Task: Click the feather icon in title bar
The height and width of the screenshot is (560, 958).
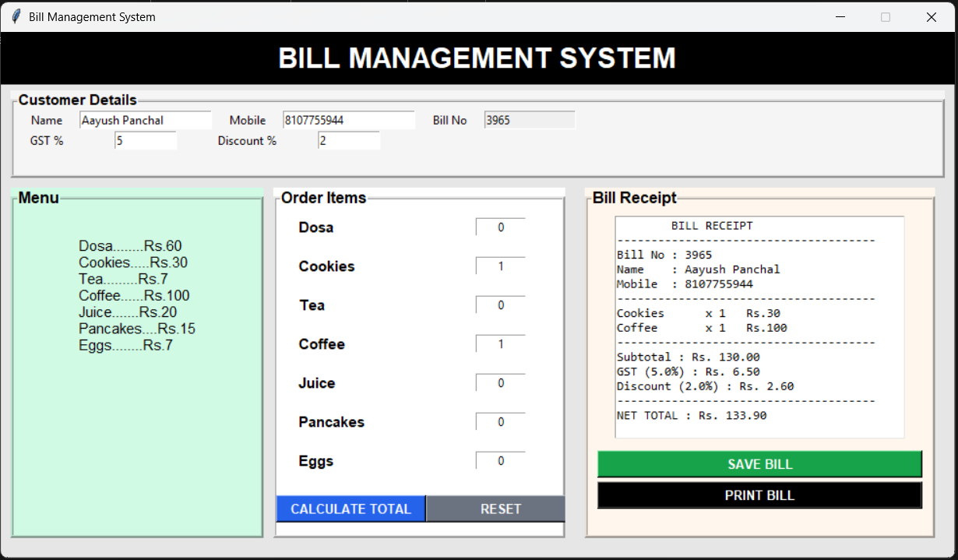Action: click(x=16, y=16)
